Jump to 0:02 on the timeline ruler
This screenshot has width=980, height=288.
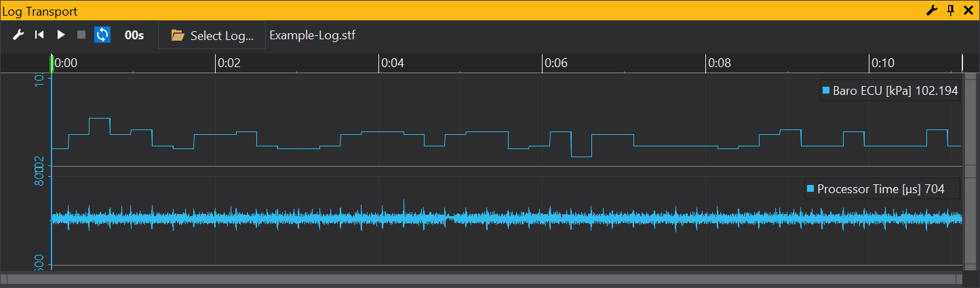[229, 64]
